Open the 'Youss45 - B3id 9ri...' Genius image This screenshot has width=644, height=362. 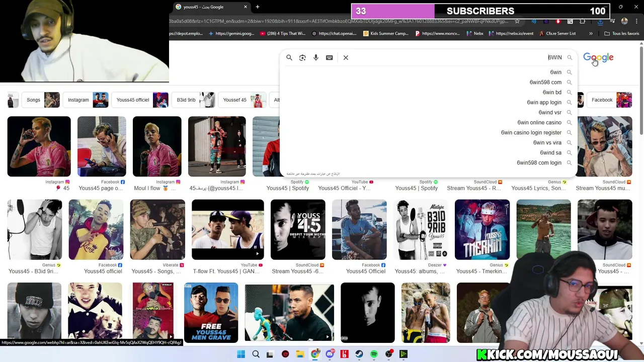[35, 229]
